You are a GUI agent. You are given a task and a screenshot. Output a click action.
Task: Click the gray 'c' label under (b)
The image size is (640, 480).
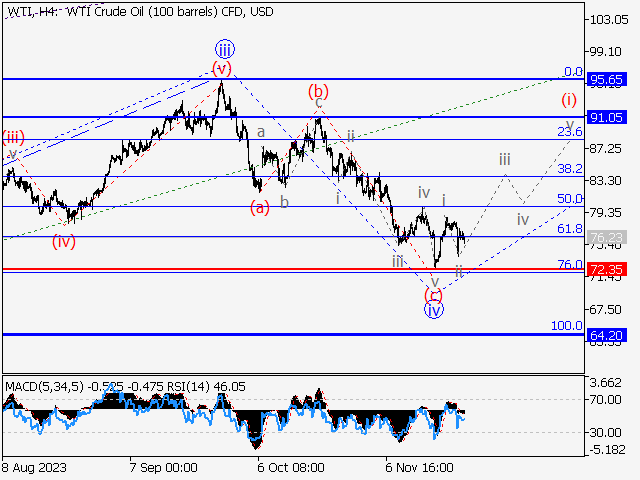pyautogui.click(x=319, y=102)
